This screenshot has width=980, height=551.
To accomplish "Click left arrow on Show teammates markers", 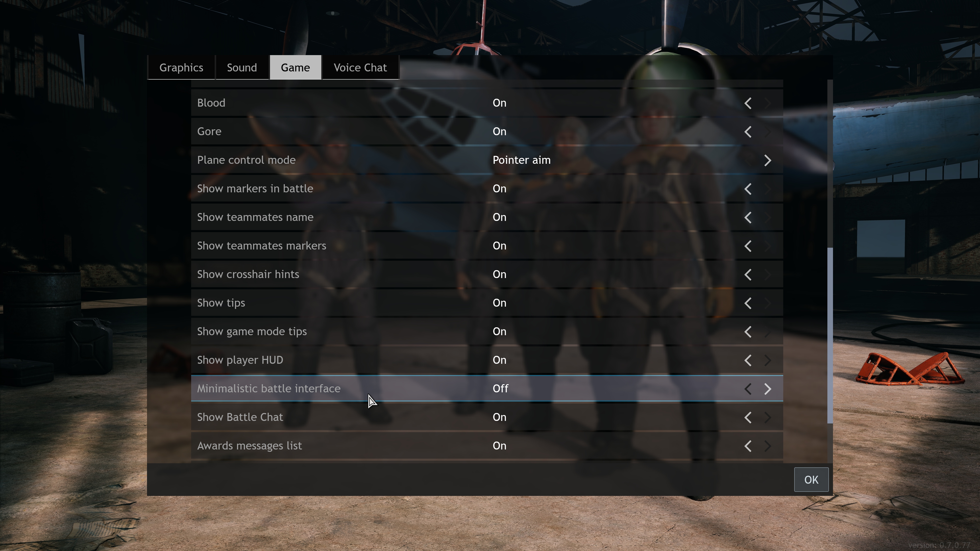I will pos(748,246).
